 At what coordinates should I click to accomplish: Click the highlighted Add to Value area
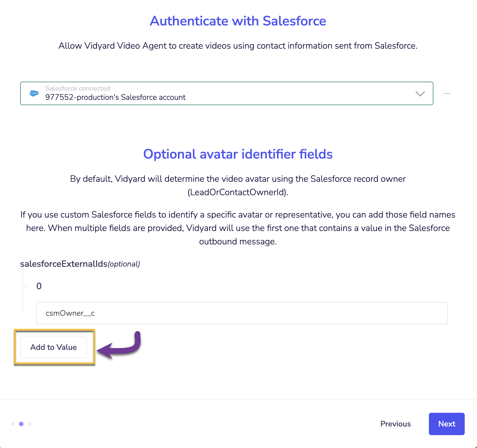[53, 347]
